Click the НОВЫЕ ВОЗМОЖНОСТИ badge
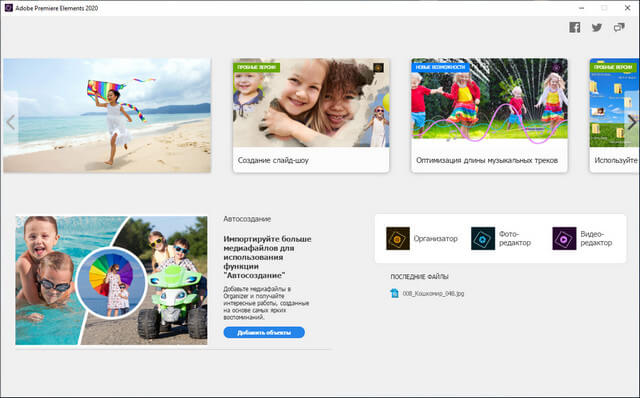 pyautogui.click(x=440, y=67)
